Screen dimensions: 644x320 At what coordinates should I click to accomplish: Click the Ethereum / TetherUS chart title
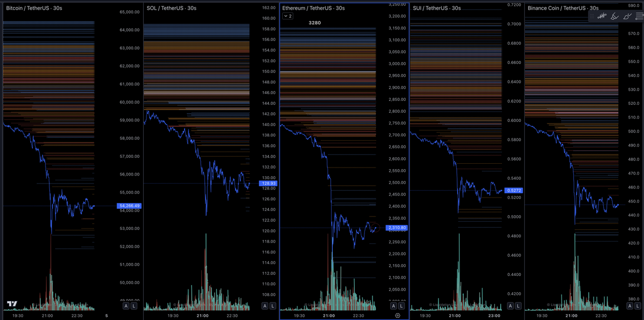tap(313, 8)
